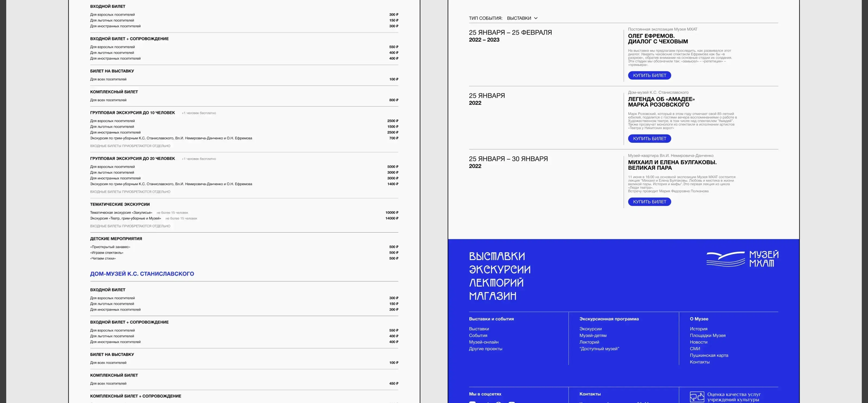Open the Музей-детям footer link
The width and height of the screenshot is (868, 403).
pos(593,336)
